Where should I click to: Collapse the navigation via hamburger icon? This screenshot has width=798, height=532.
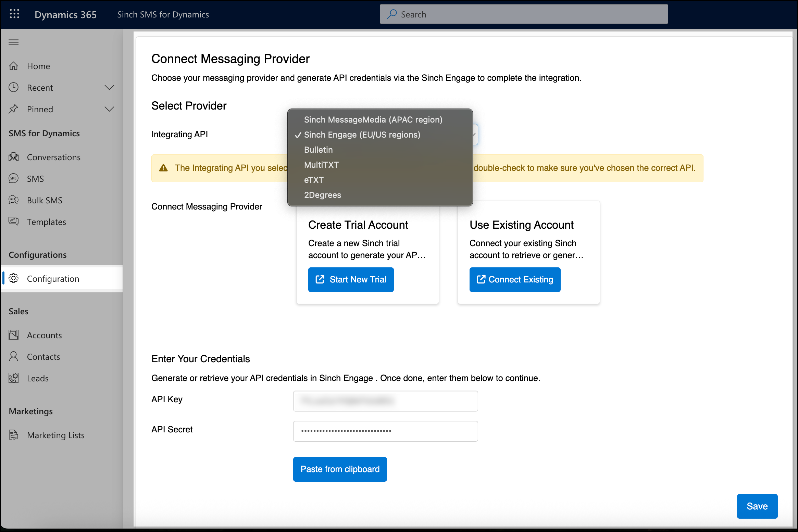click(14, 42)
